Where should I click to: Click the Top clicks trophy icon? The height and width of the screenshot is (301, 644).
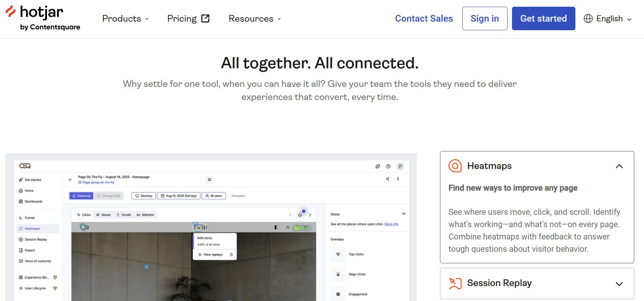[338, 254]
